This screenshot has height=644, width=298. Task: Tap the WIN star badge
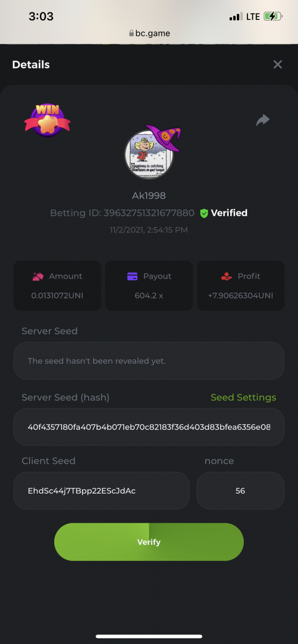pyautogui.click(x=47, y=120)
